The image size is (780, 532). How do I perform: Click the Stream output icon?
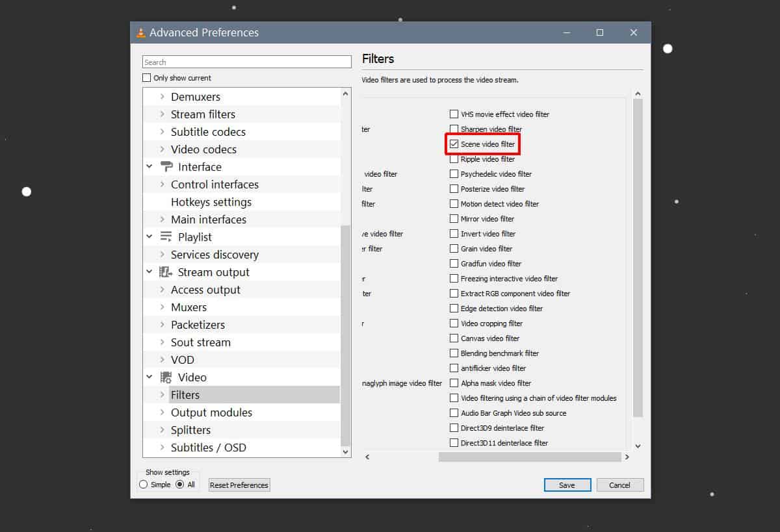click(164, 272)
